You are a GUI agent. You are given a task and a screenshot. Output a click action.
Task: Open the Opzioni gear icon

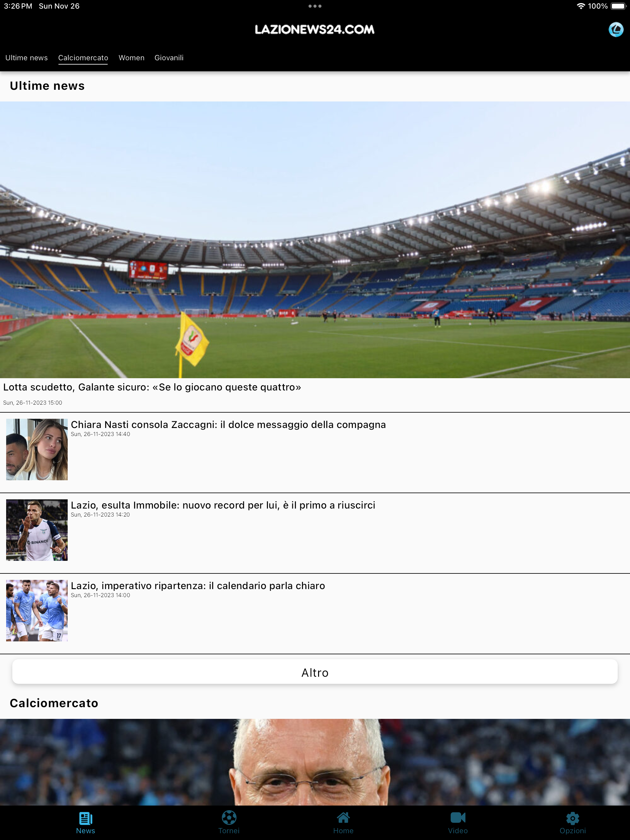(572, 818)
